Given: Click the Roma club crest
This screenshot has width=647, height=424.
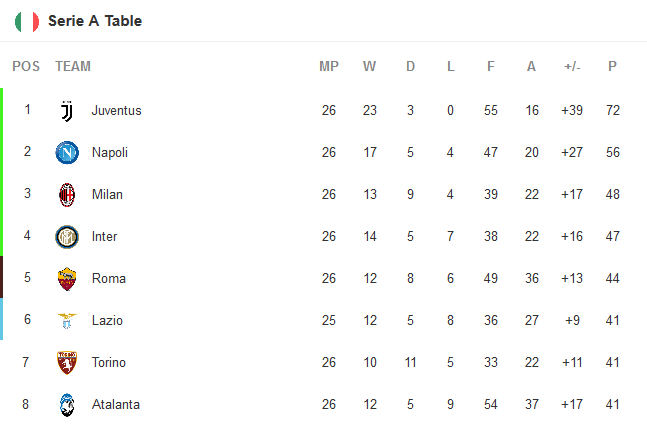Looking at the screenshot, I should pyautogui.click(x=67, y=278).
